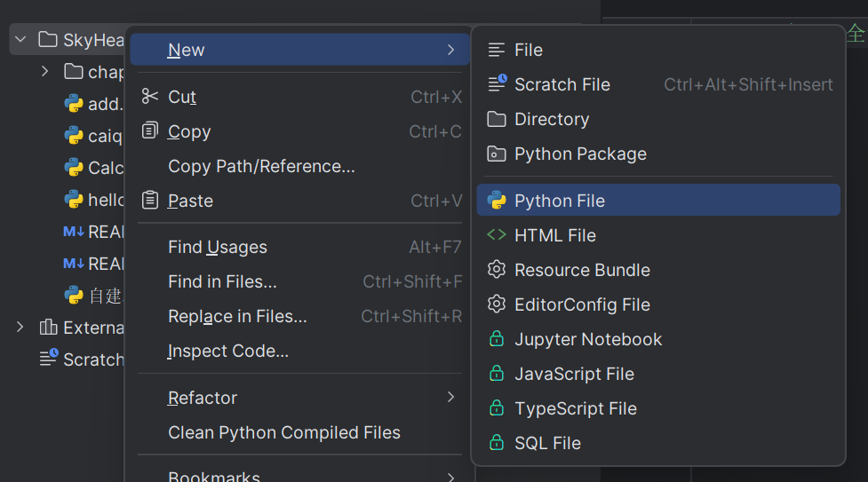This screenshot has width=868, height=482.
Task: Create a new JavaScript File
Action: coord(658,374)
